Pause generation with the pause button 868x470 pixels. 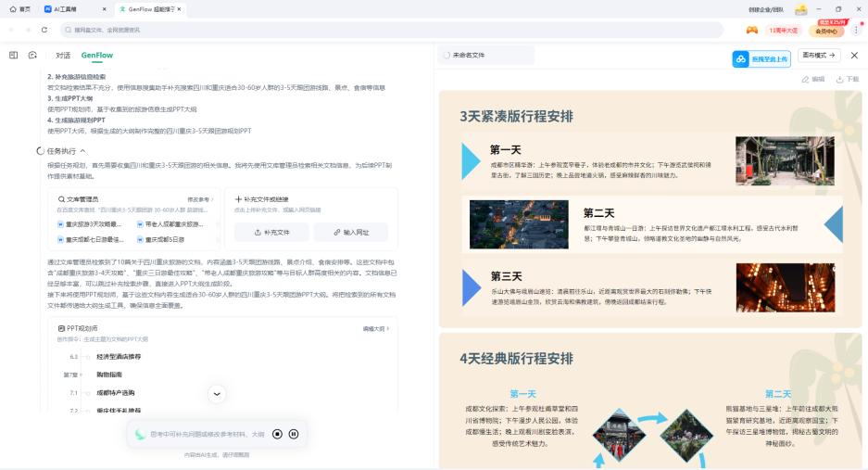294,435
